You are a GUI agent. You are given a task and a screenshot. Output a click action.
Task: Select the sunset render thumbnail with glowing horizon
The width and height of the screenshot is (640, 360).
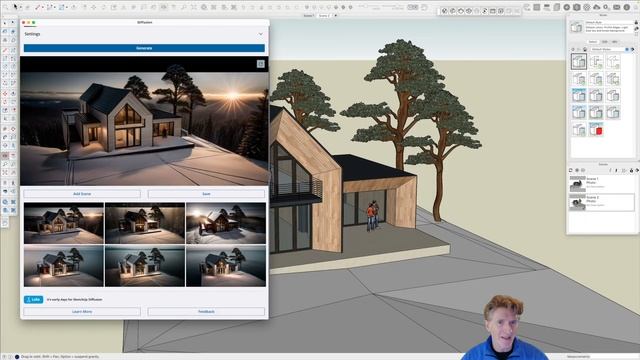(64, 223)
